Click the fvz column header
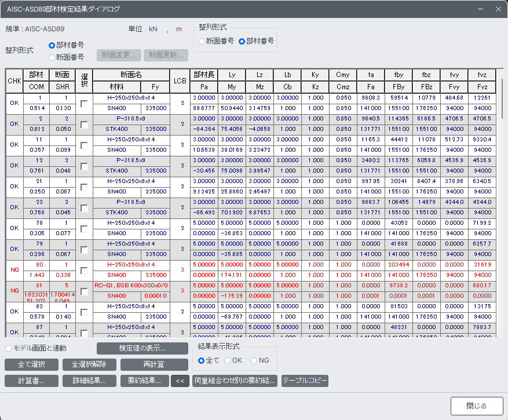 tap(482, 75)
